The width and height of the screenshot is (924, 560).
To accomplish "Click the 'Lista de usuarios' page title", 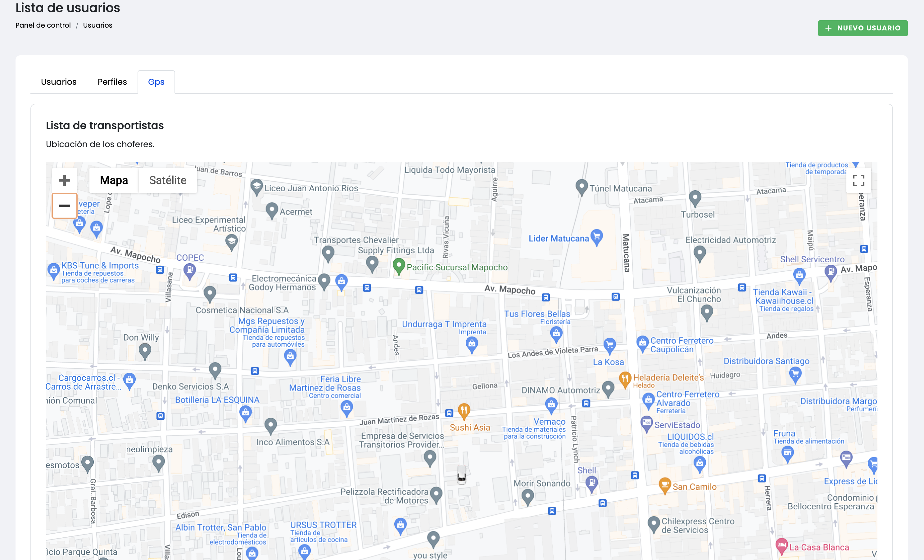I will [x=68, y=7].
